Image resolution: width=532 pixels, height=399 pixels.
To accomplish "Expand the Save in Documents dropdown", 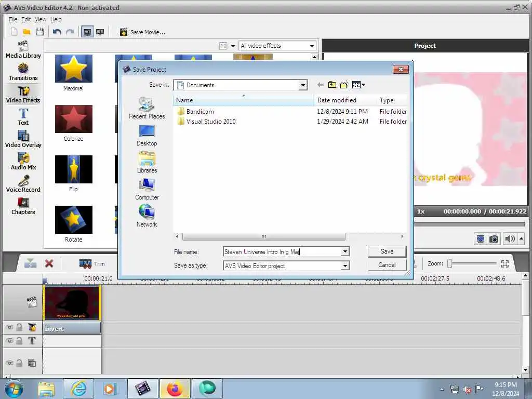I will (303, 85).
